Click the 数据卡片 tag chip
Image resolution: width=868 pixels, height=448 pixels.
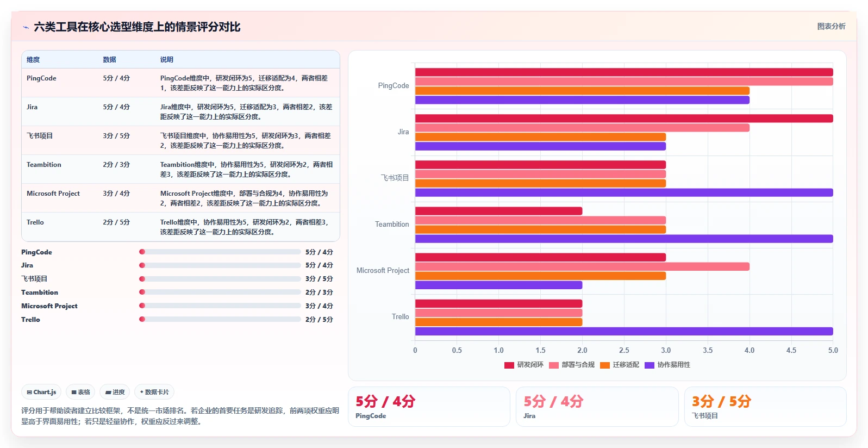coord(154,392)
